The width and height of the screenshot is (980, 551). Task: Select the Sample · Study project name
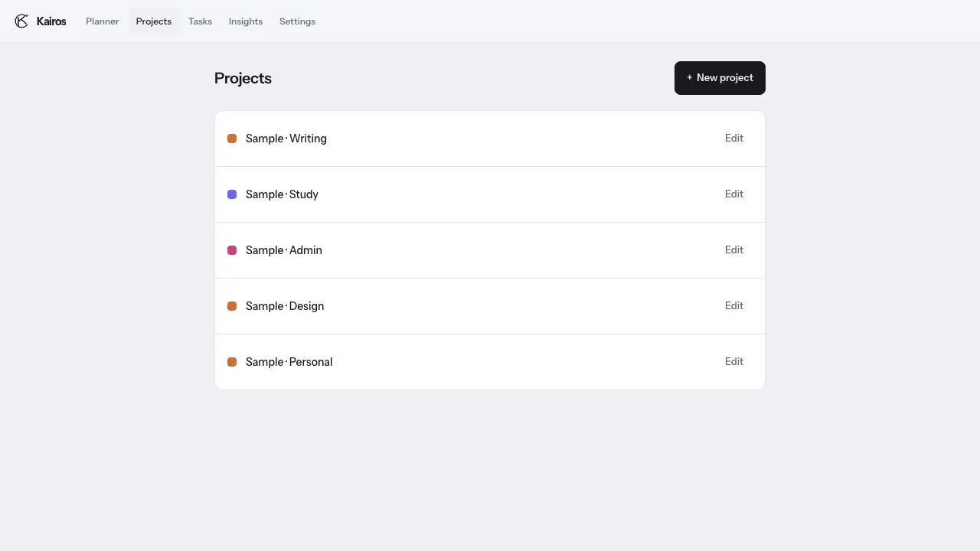pyautogui.click(x=282, y=194)
